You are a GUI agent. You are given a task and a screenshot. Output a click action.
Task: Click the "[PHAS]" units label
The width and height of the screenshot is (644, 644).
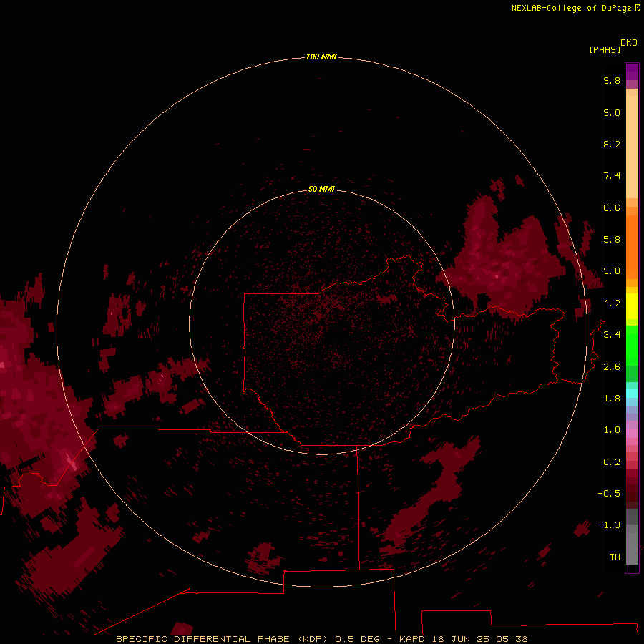pyautogui.click(x=605, y=50)
